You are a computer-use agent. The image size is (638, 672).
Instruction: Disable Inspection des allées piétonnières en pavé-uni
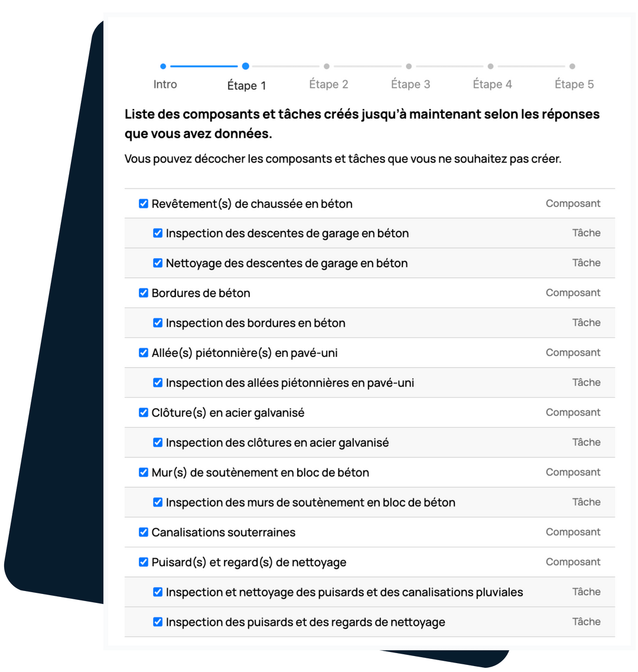(x=157, y=382)
